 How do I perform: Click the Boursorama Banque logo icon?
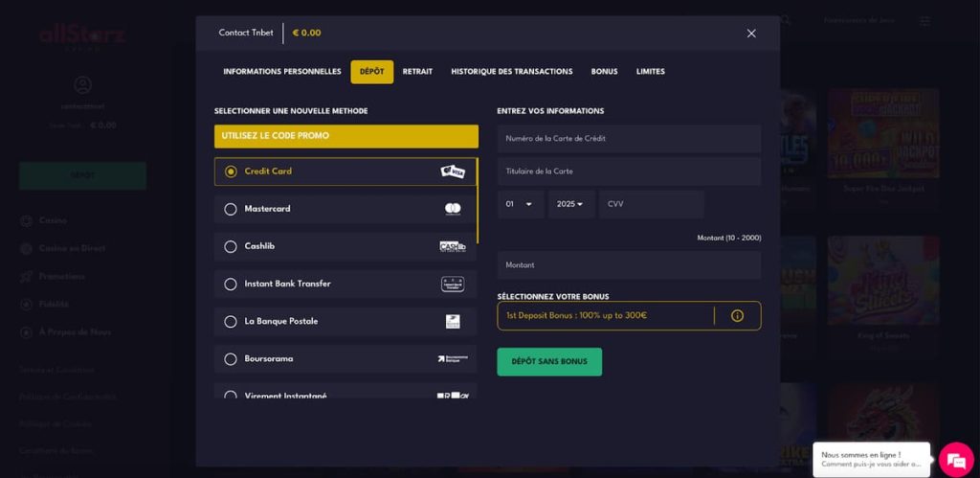pos(453,359)
